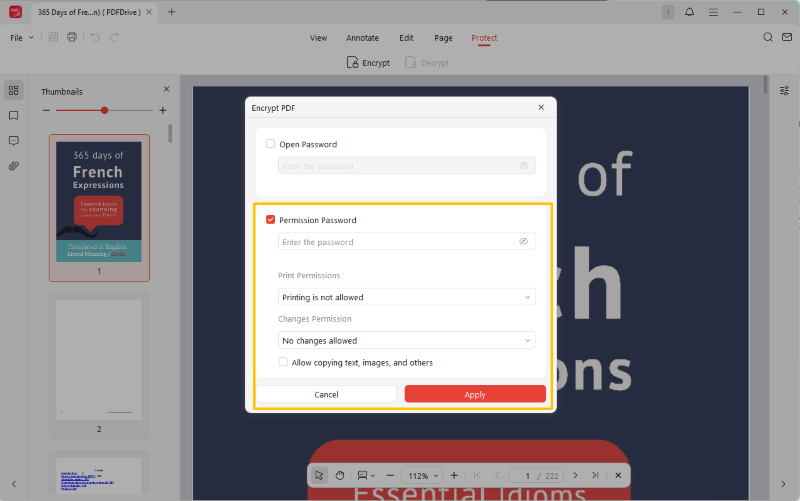Expand the Print Permissions dropdown
Viewport: 800px width, 501px height.
pos(407,297)
